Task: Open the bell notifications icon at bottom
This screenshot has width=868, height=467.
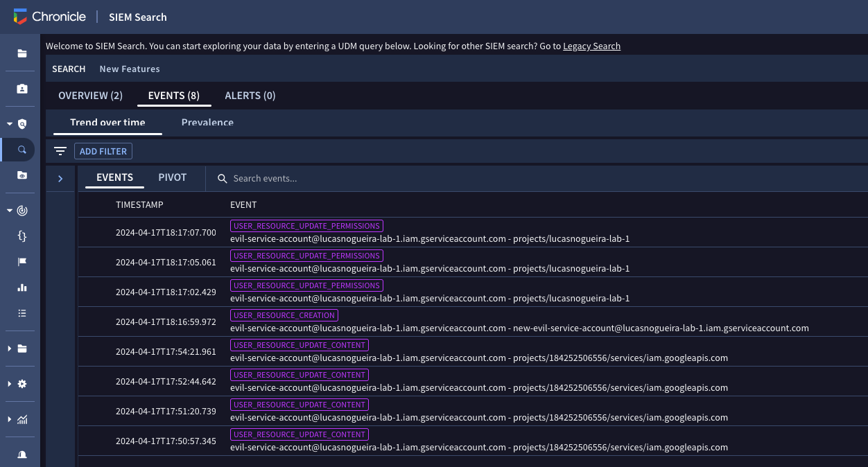Action: pos(21,454)
